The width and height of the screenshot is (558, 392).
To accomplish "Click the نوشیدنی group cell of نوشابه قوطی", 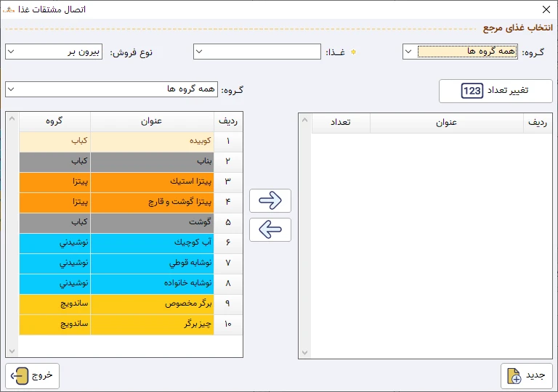I will pos(54,264).
